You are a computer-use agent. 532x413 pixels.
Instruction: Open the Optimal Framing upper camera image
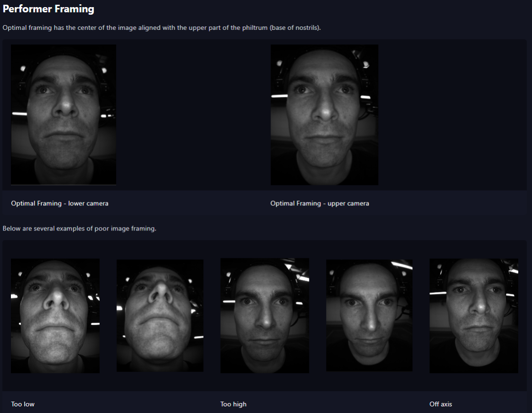pos(324,115)
